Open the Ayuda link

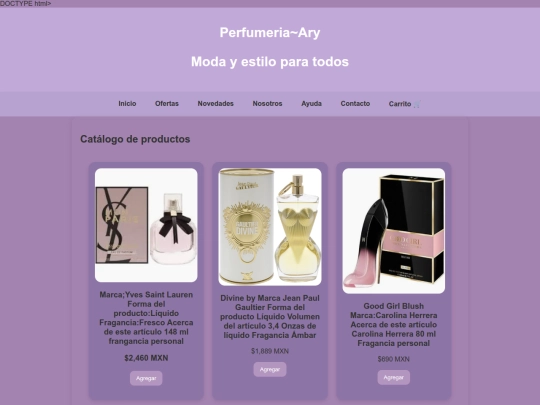[311, 104]
